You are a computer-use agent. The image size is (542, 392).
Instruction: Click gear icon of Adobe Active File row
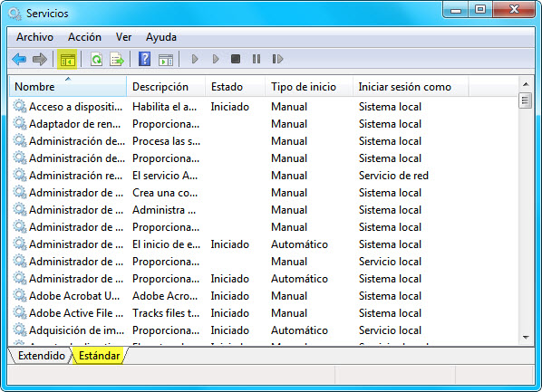click(x=20, y=312)
